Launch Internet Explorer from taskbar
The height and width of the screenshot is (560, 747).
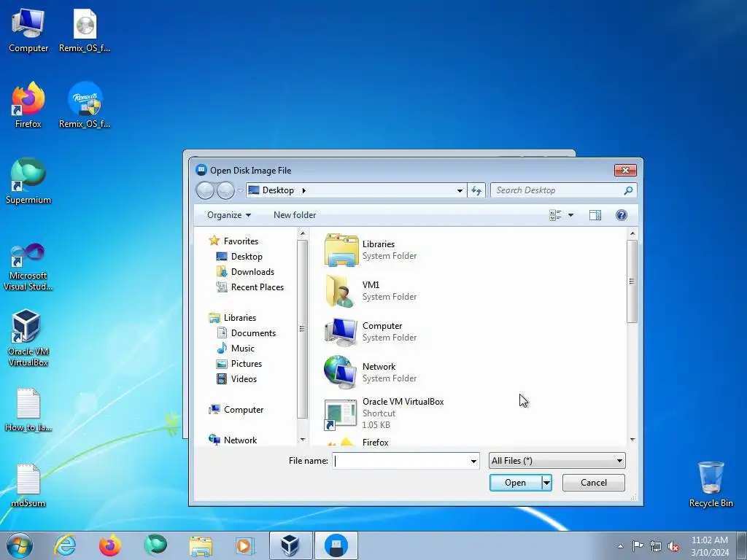(65, 545)
